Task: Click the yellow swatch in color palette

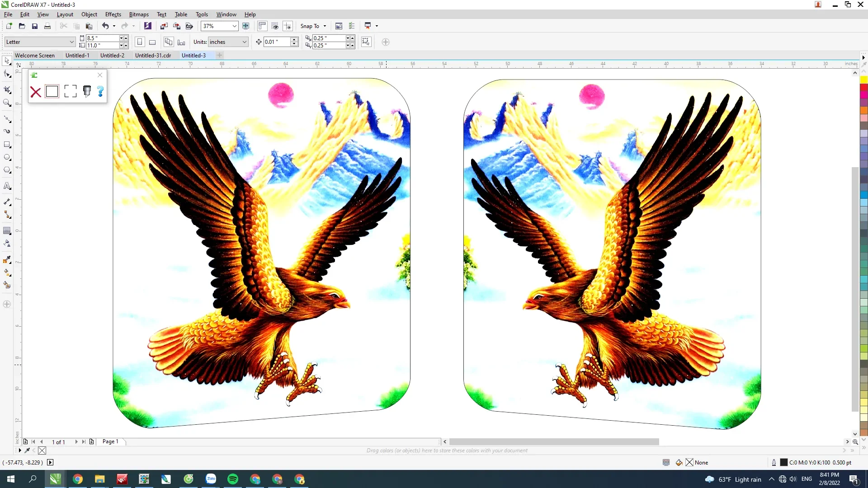Action: 863,80
